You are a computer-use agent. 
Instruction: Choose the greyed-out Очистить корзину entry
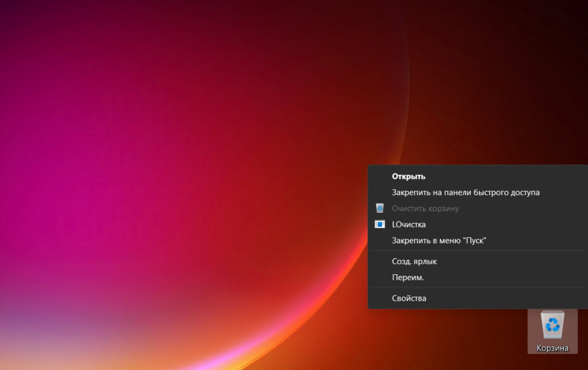(478, 209)
